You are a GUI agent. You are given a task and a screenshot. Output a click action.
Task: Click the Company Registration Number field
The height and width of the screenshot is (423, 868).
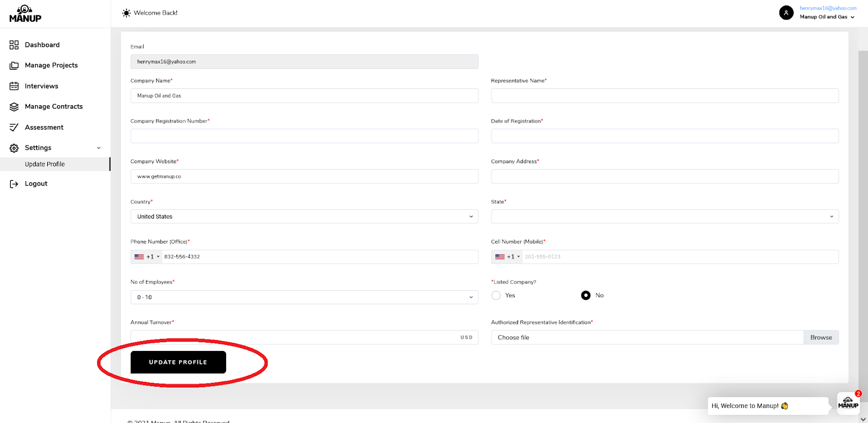(x=304, y=136)
